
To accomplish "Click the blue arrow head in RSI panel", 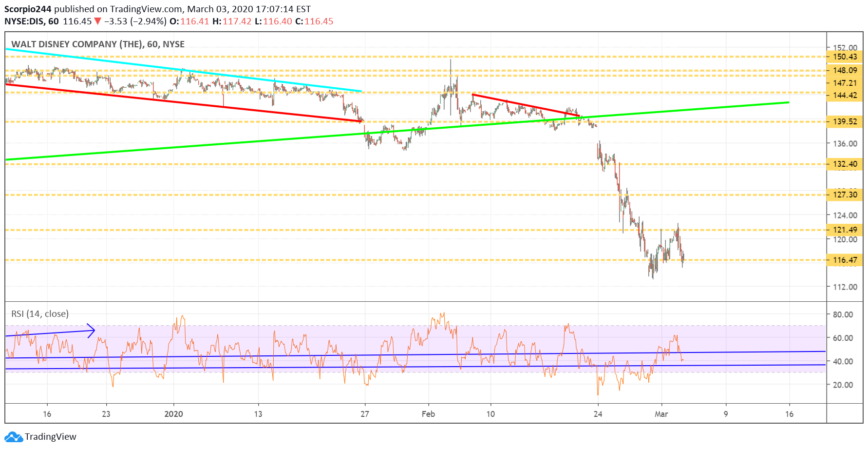I will (91, 331).
